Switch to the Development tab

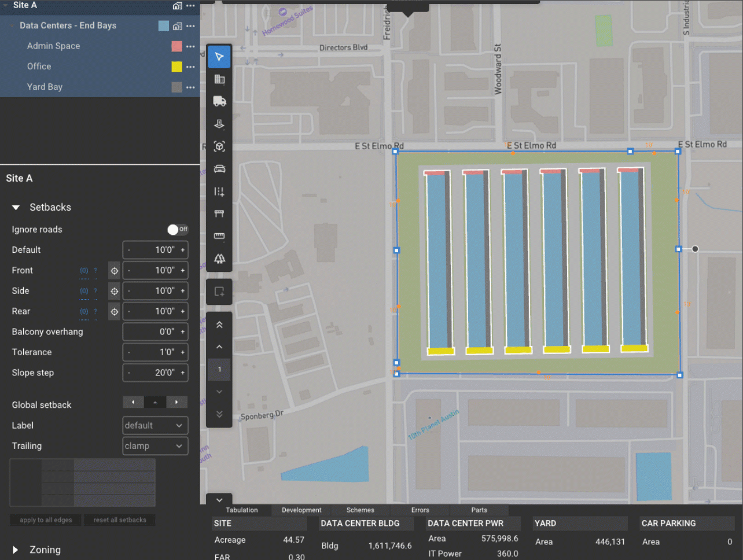(301, 510)
